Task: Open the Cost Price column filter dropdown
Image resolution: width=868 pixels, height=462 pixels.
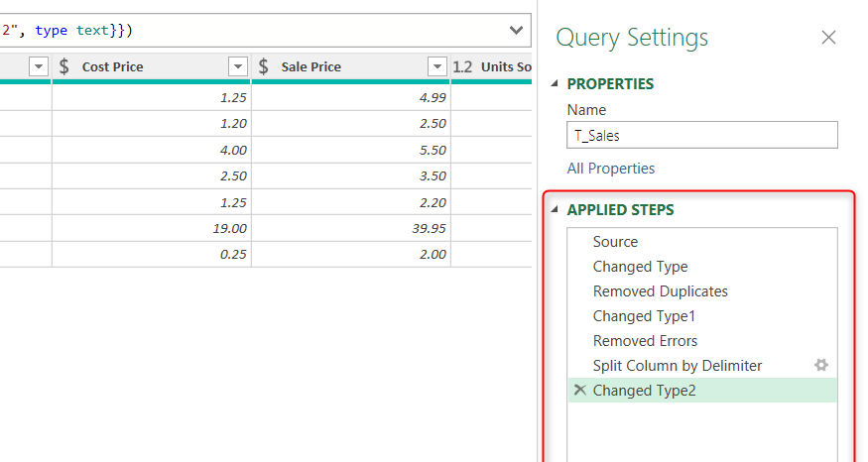Action: coord(237,66)
